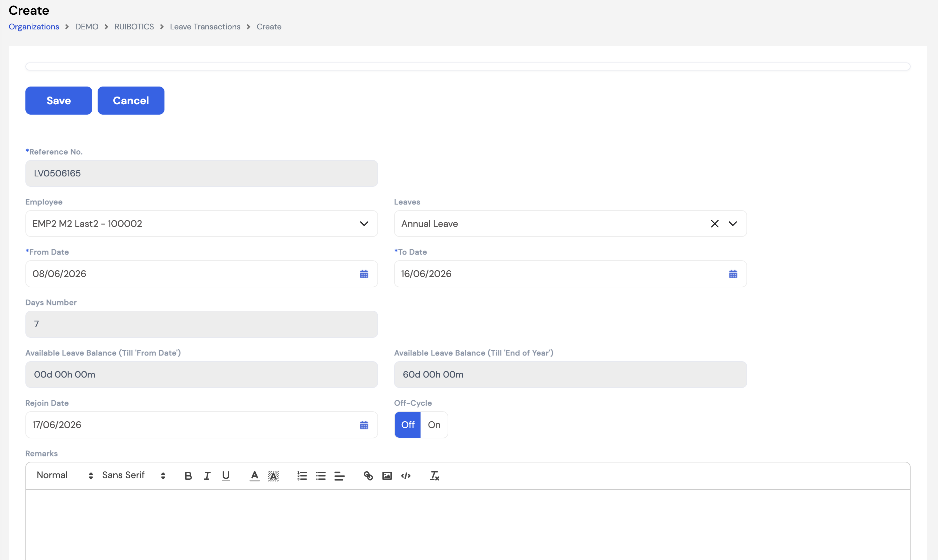Viewport: 938px width, 560px height.
Task: Open the DEMO breadcrumb
Action: [87, 27]
